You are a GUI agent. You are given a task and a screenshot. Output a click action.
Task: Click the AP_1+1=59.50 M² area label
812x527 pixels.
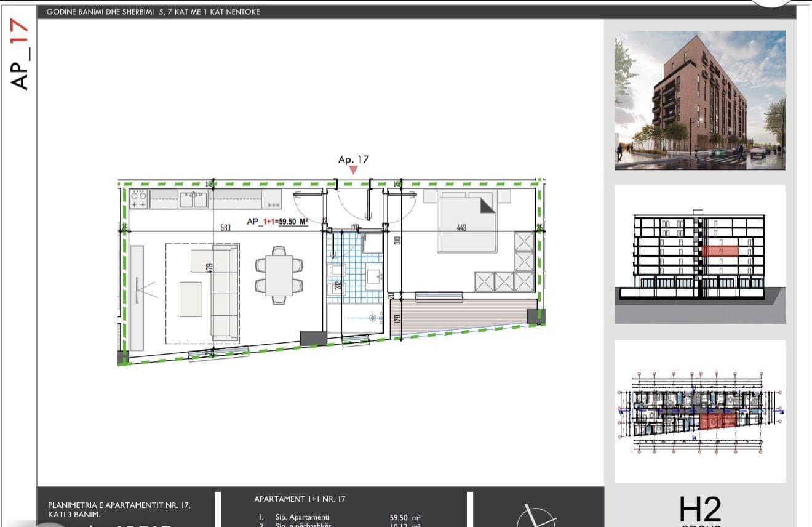(277, 222)
